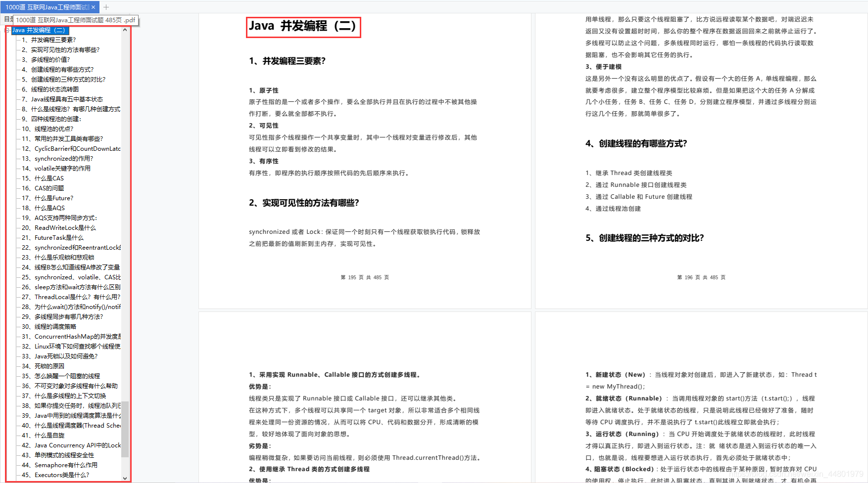This screenshot has width=868, height=483.
Task: Open outline entry 1、并发编程三要素?
Action: (48, 40)
